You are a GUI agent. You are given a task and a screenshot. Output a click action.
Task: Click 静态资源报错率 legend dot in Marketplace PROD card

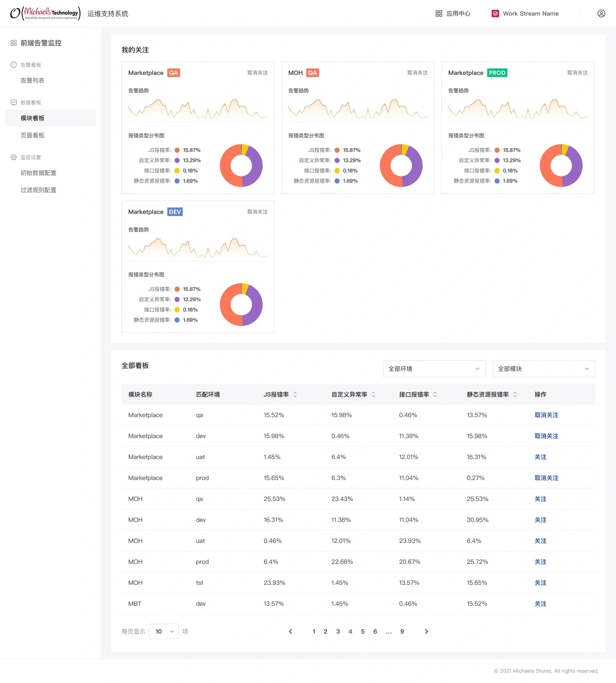coord(497,181)
